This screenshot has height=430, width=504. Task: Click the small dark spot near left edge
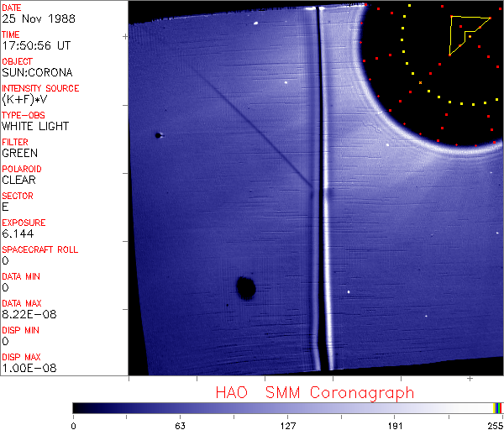(x=157, y=134)
